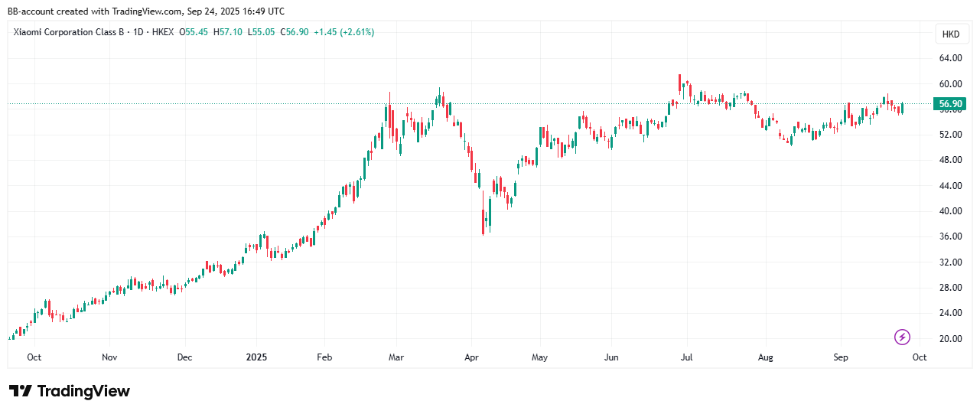Click the Aug label on time axis
980x414 pixels.
766,357
